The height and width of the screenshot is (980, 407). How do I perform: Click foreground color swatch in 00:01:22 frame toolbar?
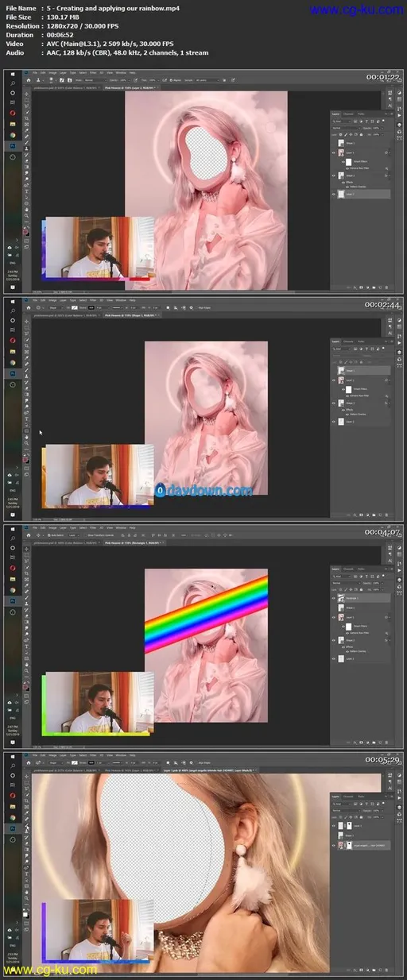(25, 231)
